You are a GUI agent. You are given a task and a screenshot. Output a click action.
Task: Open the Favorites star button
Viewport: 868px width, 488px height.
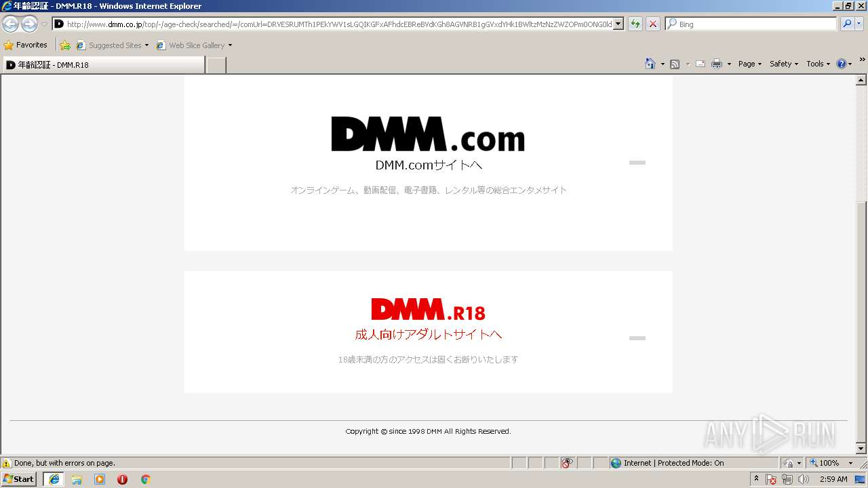point(26,45)
